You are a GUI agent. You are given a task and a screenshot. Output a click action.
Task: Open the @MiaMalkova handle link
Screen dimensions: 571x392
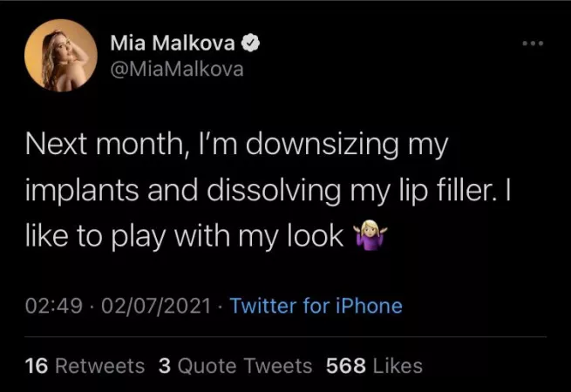pyautogui.click(x=177, y=69)
